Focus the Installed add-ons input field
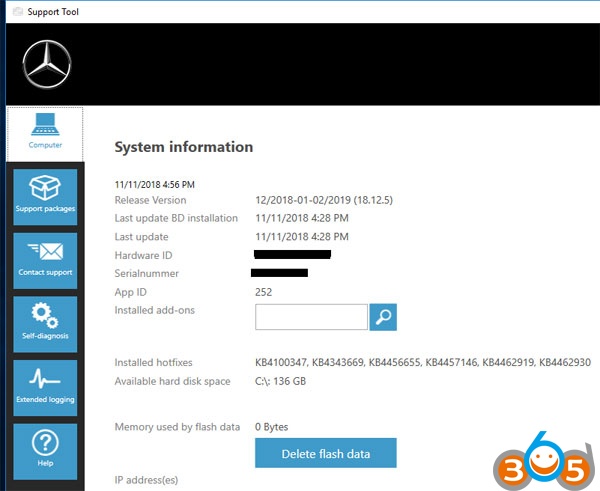The height and width of the screenshot is (491, 600). [x=311, y=317]
